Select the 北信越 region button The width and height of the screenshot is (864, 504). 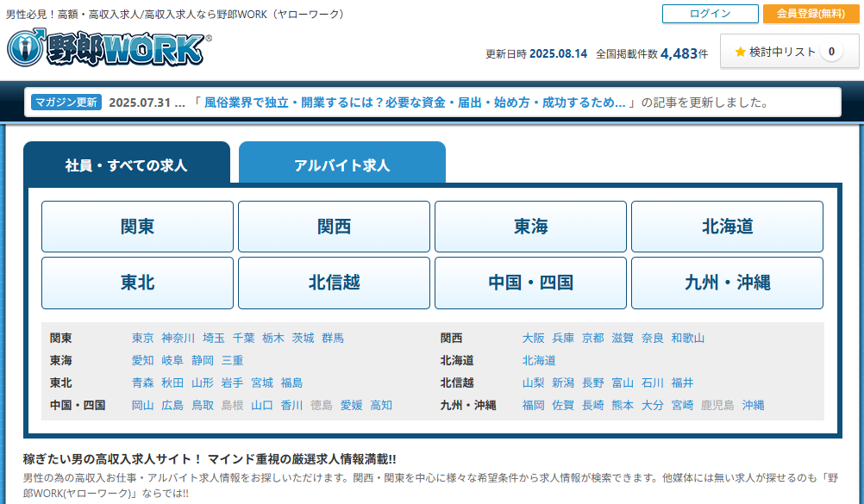click(x=334, y=283)
